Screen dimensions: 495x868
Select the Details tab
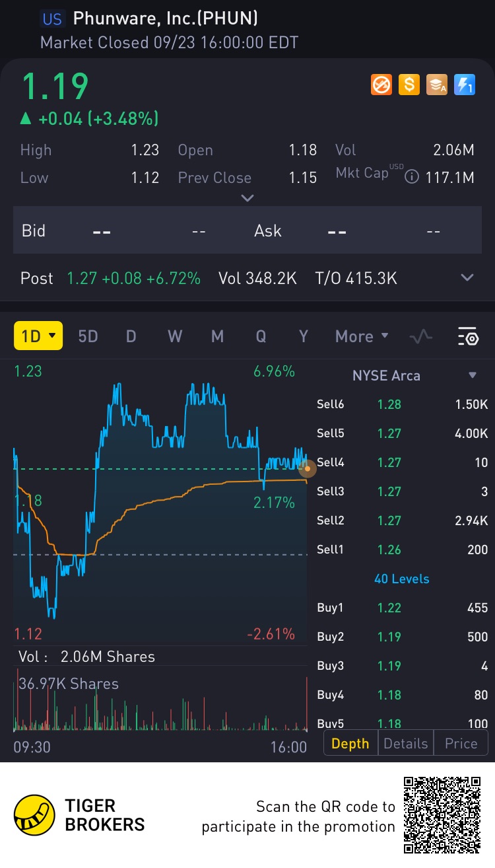click(x=406, y=743)
